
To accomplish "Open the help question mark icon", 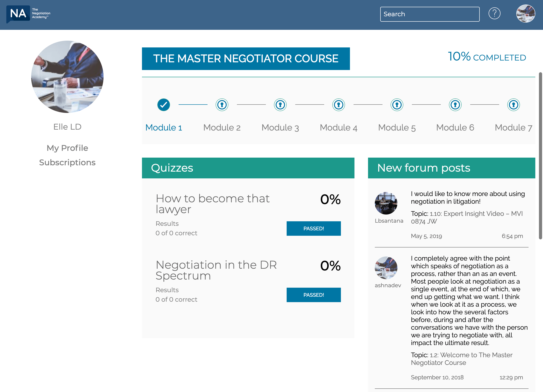I will [x=494, y=13].
